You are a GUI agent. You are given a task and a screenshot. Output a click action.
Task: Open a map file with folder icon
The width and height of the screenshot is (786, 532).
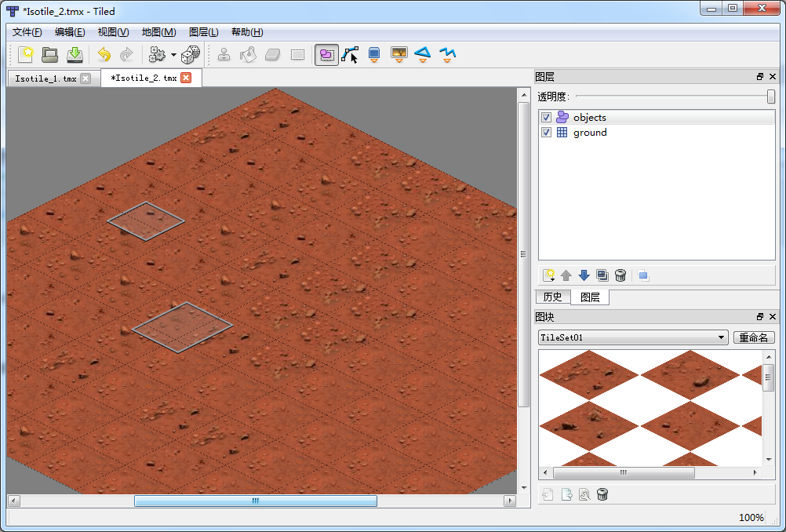pos(49,54)
